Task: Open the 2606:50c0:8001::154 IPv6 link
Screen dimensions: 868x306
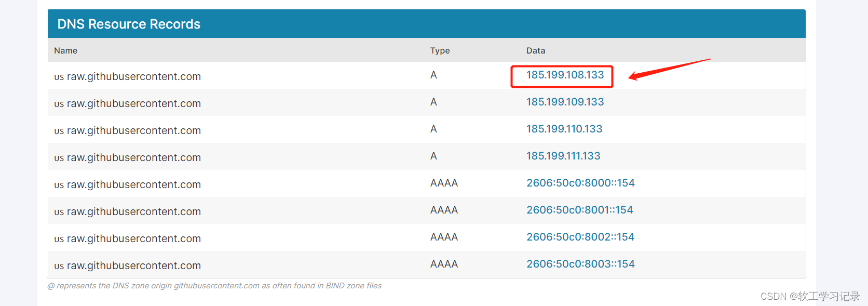Action: pos(579,210)
